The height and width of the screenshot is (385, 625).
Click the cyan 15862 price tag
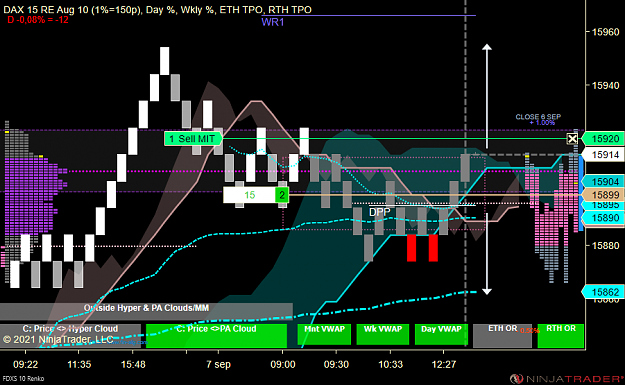[x=604, y=292]
